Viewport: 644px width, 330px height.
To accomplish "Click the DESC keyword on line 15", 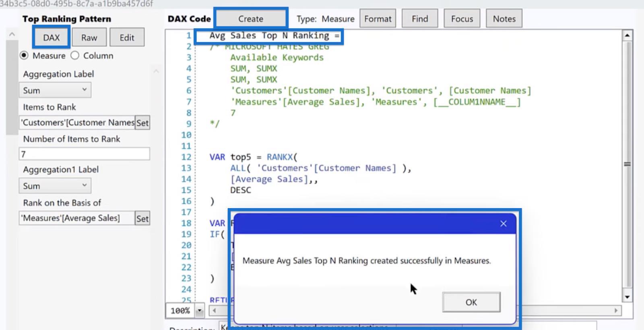I will pos(241,190).
